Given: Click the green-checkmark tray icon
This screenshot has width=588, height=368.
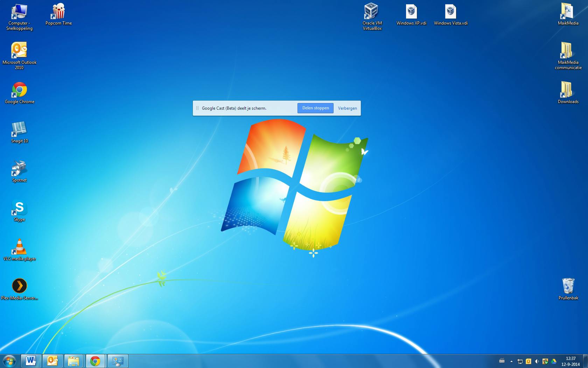Looking at the screenshot, I should point(545,361).
